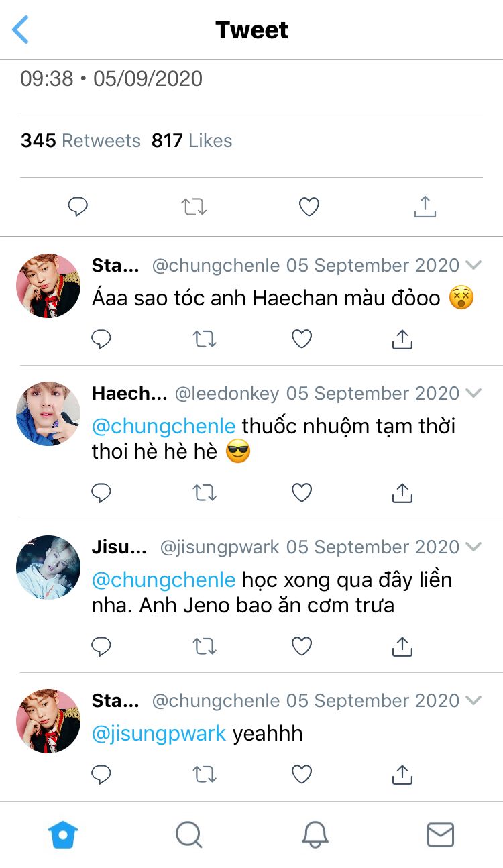Open the Search tab
The height and width of the screenshot is (868, 503).
click(188, 835)
